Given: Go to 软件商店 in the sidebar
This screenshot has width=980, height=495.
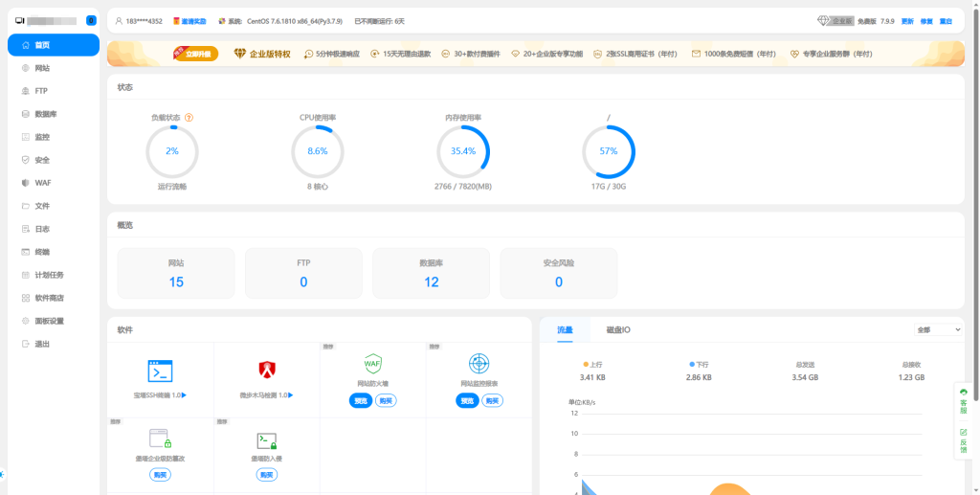Looking at the screenshot, I should tap(49, 298).
